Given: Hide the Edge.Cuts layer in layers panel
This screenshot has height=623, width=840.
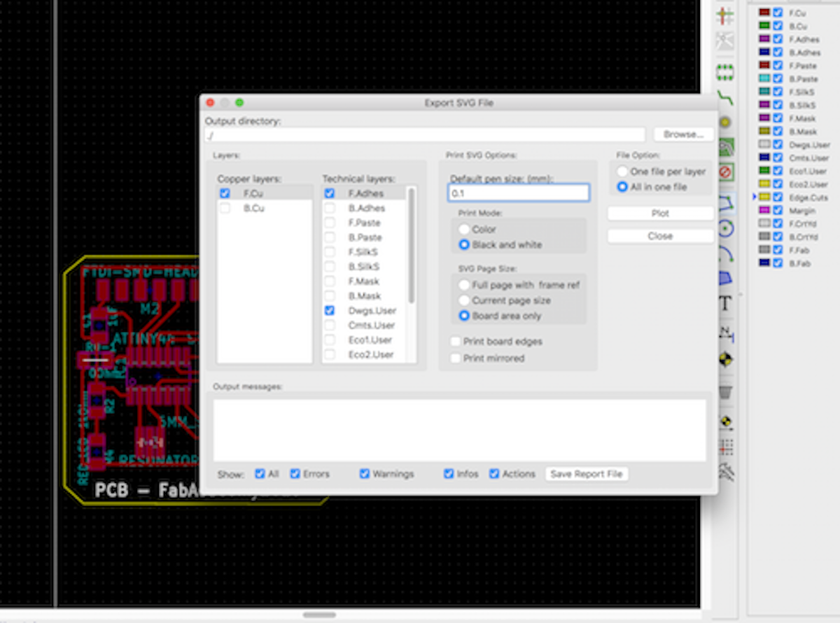Looking at the screenshot, I should click(x=778, y=197).
